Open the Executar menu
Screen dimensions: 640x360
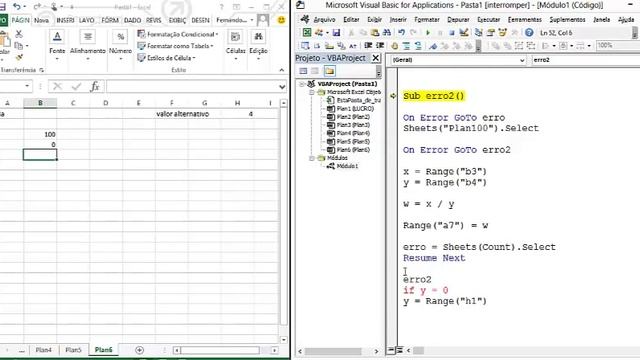488,20
